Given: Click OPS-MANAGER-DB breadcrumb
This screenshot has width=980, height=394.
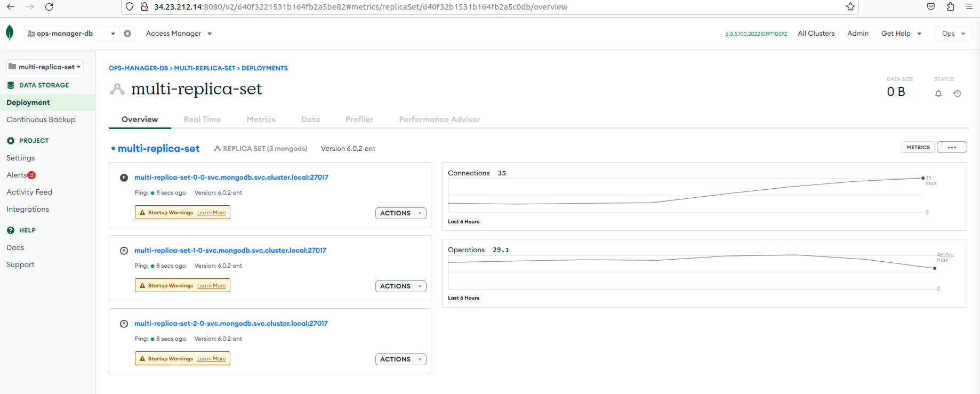Looking at the screenshot, I should tap(138, 68).
